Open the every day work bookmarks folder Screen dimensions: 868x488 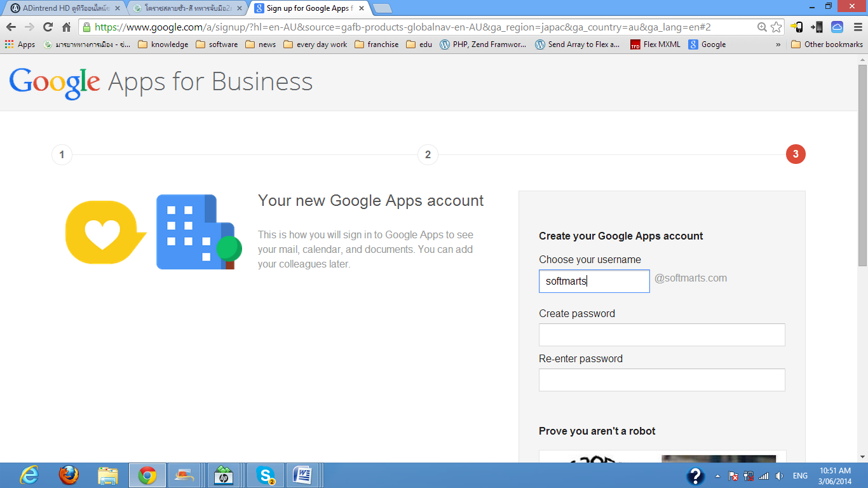[x=315, y=44]
